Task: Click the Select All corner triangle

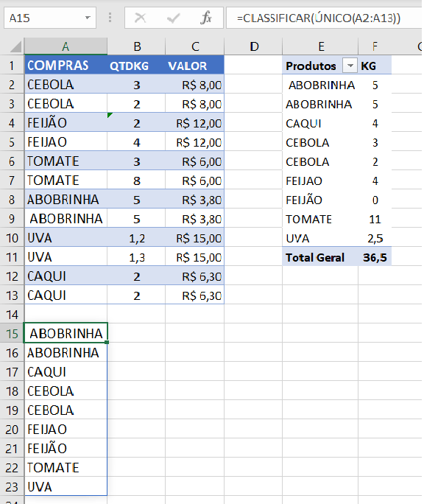Action: (15, 46)
